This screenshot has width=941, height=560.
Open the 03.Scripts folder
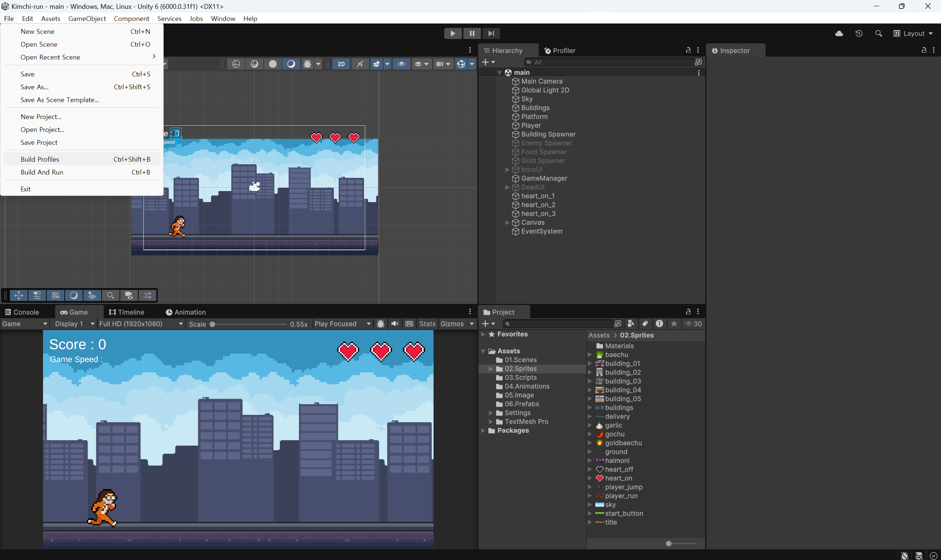coord(520,377)
